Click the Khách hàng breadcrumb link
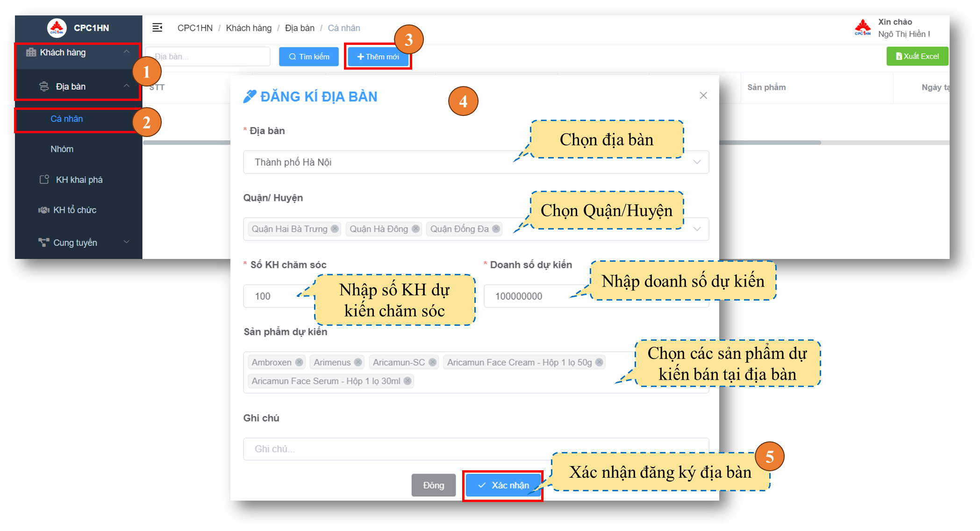 point(249,28)
